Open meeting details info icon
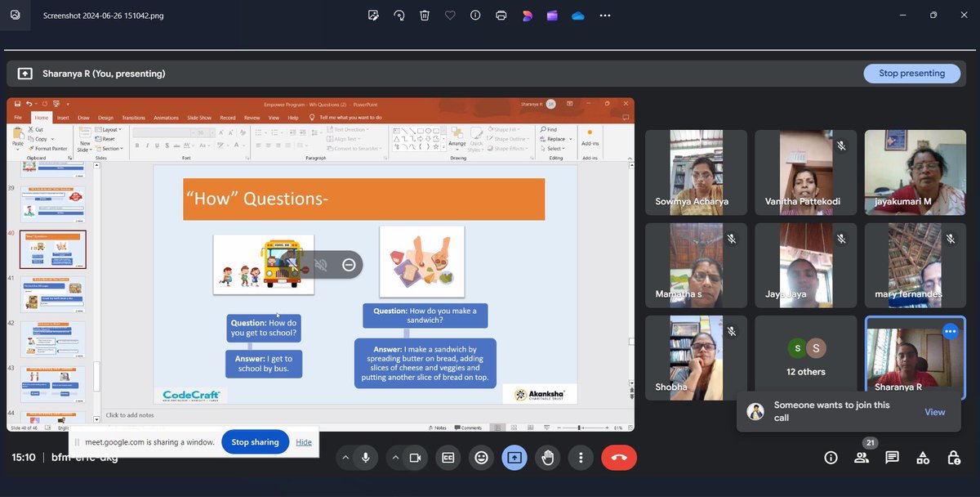 pyautogui.click(x=831, y=458)
